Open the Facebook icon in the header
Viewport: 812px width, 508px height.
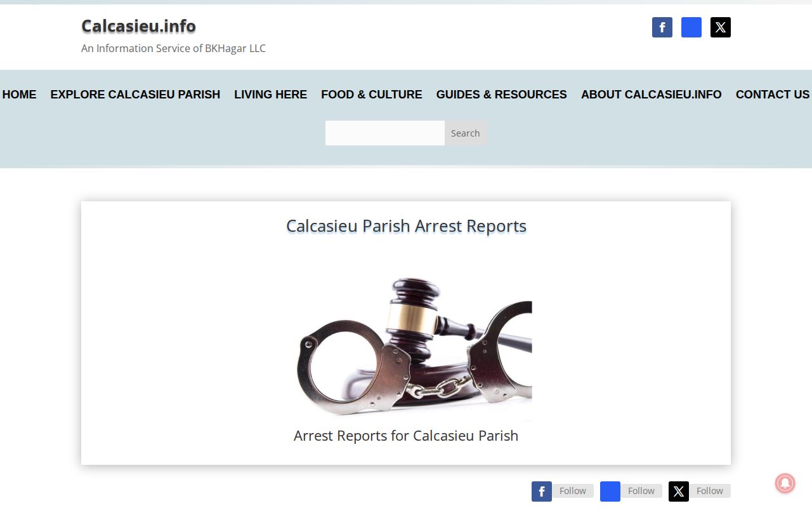point(662,27)
